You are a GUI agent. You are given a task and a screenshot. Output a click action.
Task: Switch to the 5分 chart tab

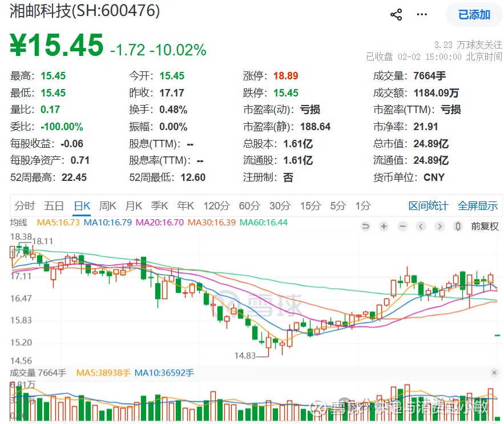pos(338,205)
